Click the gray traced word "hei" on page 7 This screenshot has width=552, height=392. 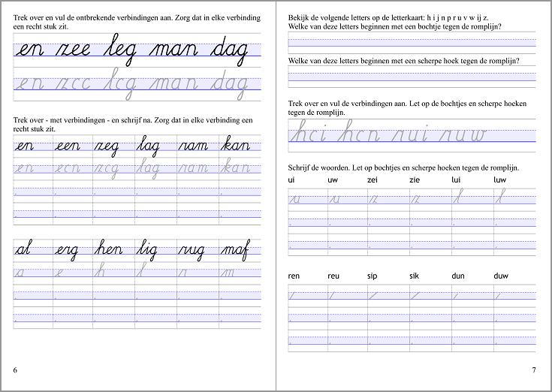(310, 134)
